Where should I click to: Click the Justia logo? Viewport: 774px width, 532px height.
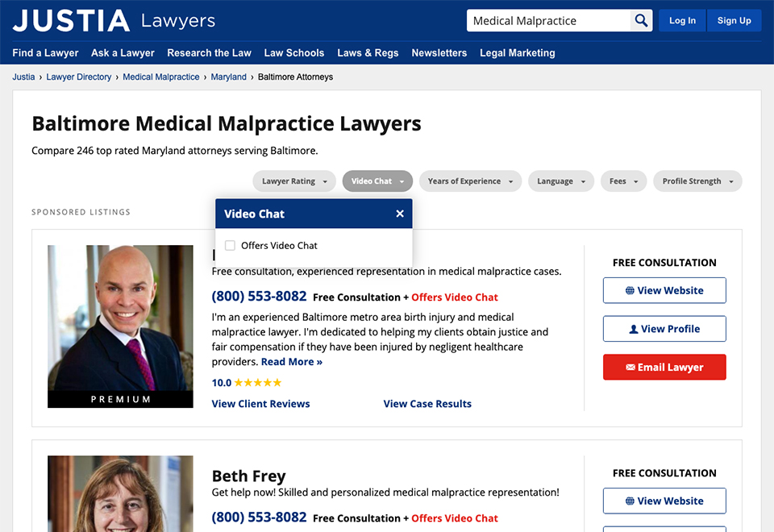pyautogui.click(x=71, y=21)
